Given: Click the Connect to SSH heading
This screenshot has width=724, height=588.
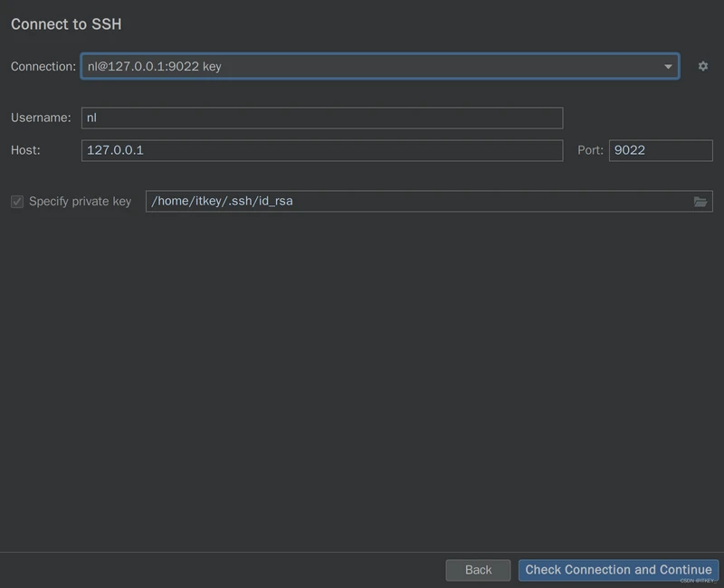Looking at the screenshot, I should [66, 24].
